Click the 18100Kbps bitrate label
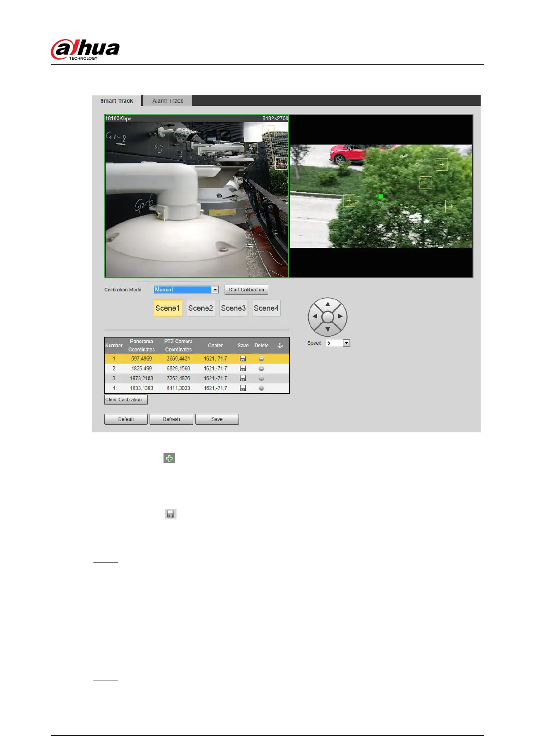The height and width of the screenshot is (756, 535). click(119, 119)
